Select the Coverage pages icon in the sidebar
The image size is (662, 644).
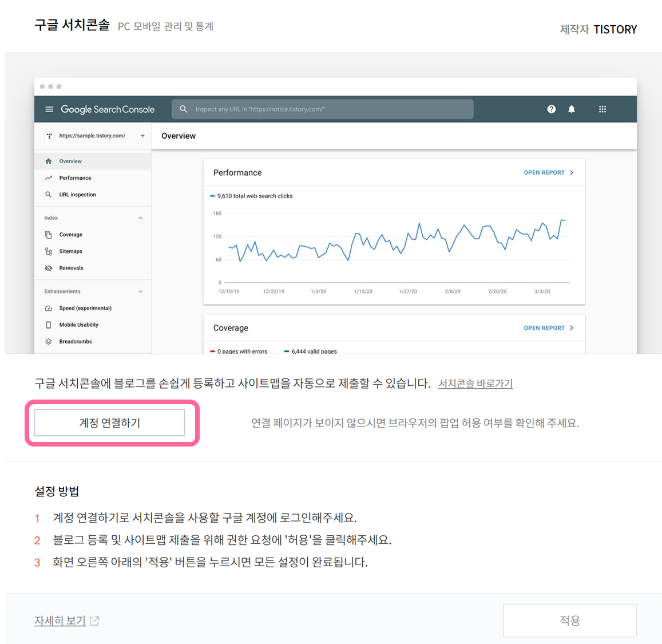[49, 234]
